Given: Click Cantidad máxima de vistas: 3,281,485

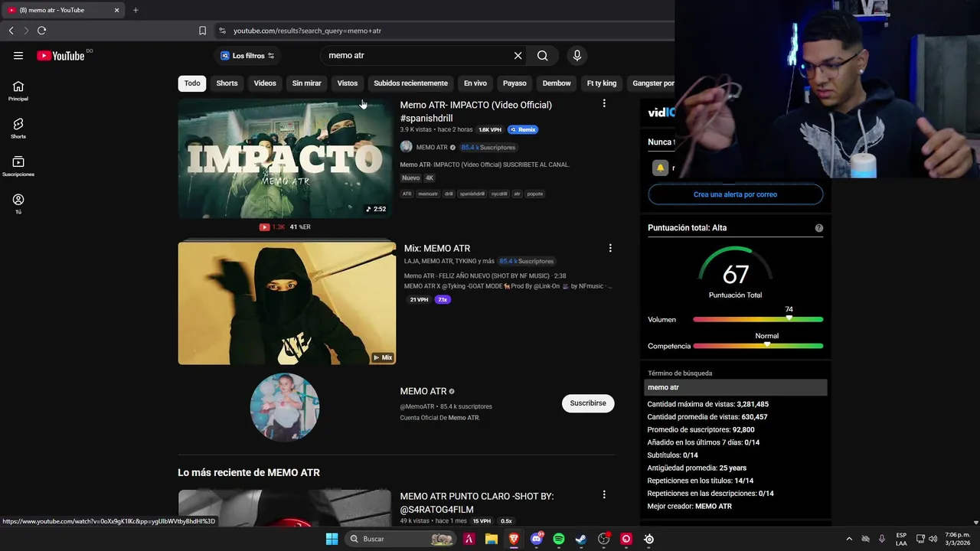Looking at the screenshot, I should point(708,404).
